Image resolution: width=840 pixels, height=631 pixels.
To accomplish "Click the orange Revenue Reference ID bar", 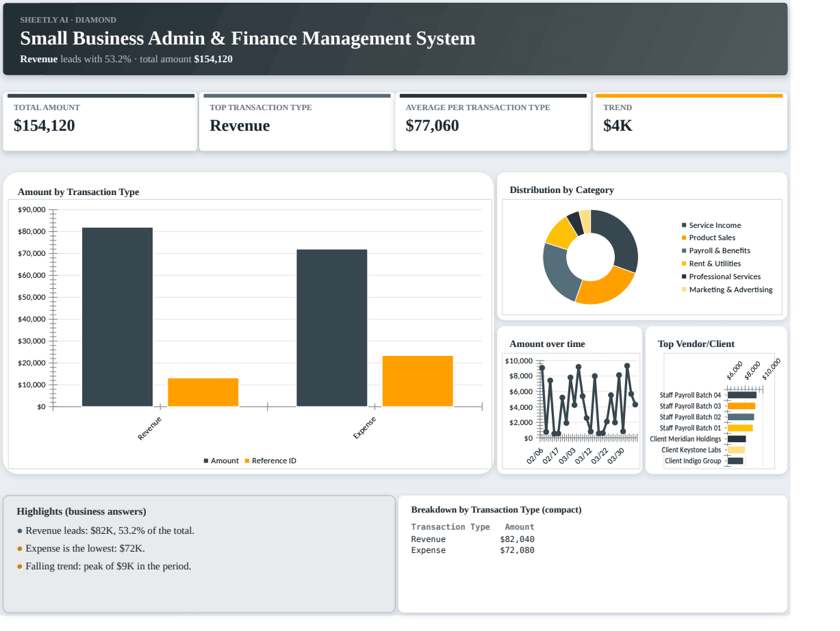I will tap(203, 392).
